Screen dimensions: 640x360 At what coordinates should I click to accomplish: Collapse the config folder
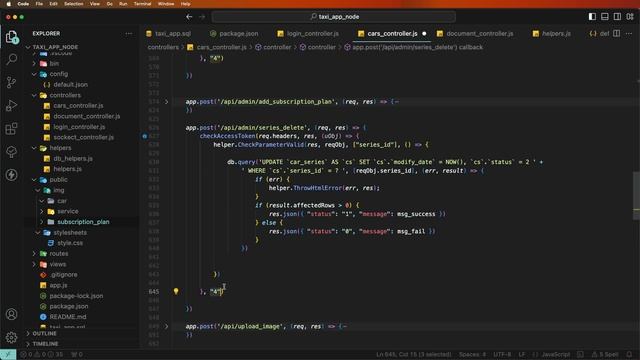[58, 74]
